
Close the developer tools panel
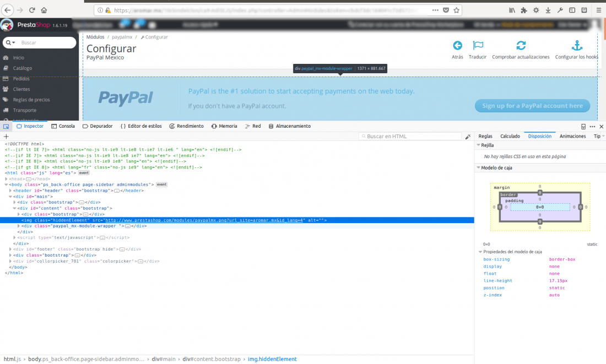602,126
